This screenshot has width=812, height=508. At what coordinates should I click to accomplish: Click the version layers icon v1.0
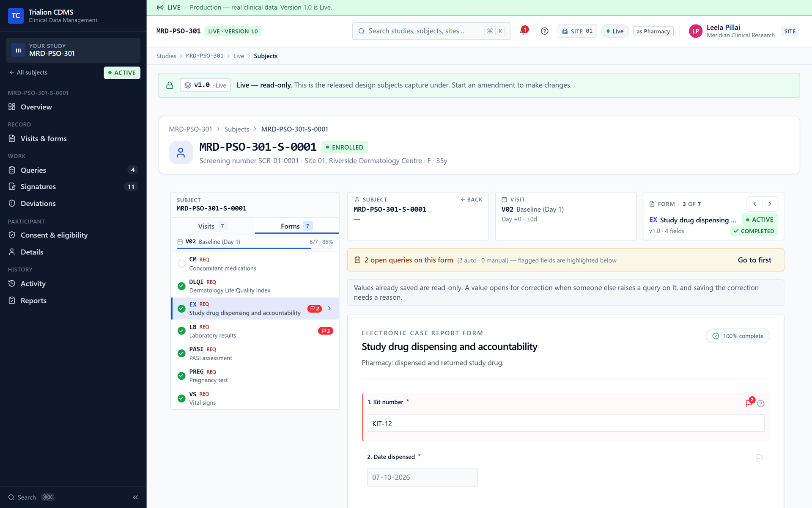tap(188, 85)
